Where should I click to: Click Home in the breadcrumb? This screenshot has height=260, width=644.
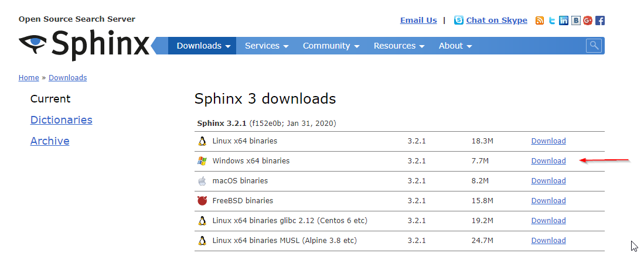pyautogui.click(x=29, y=78)
